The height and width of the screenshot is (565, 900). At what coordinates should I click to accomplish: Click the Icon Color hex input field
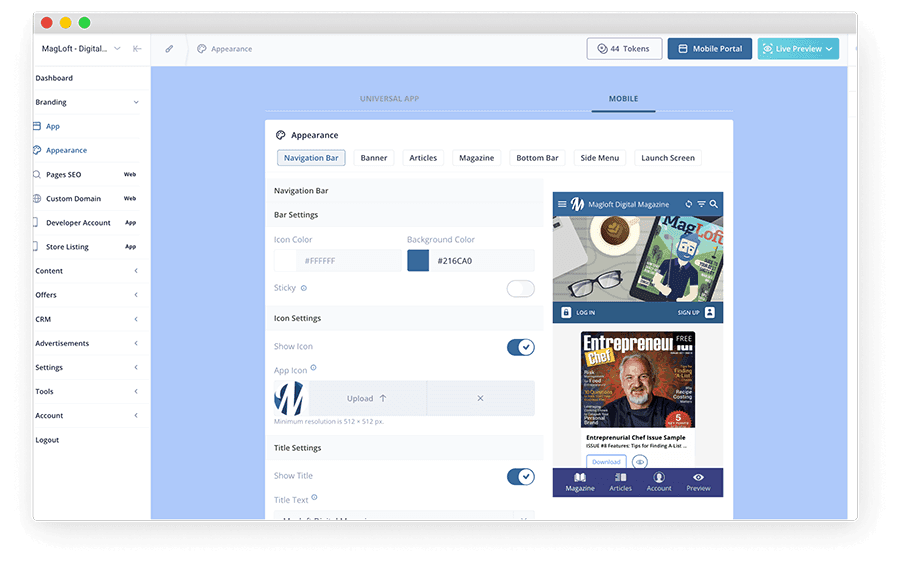tap(348, 261)
